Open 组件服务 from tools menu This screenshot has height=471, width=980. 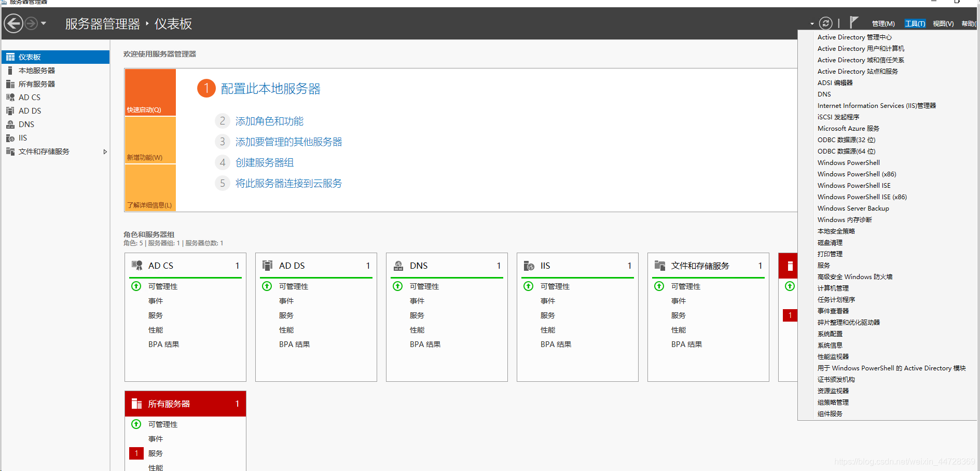[x=830, y=414]
